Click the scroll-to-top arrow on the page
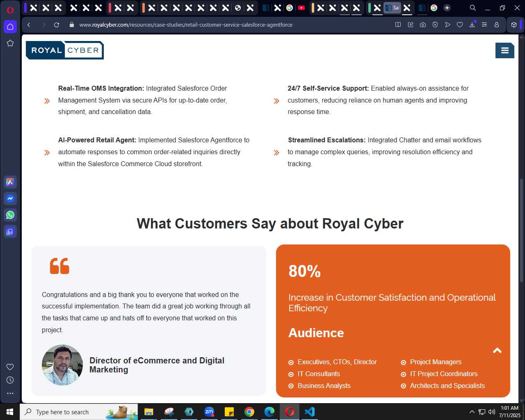The image size is (525, 420). [x=497, y=350]
